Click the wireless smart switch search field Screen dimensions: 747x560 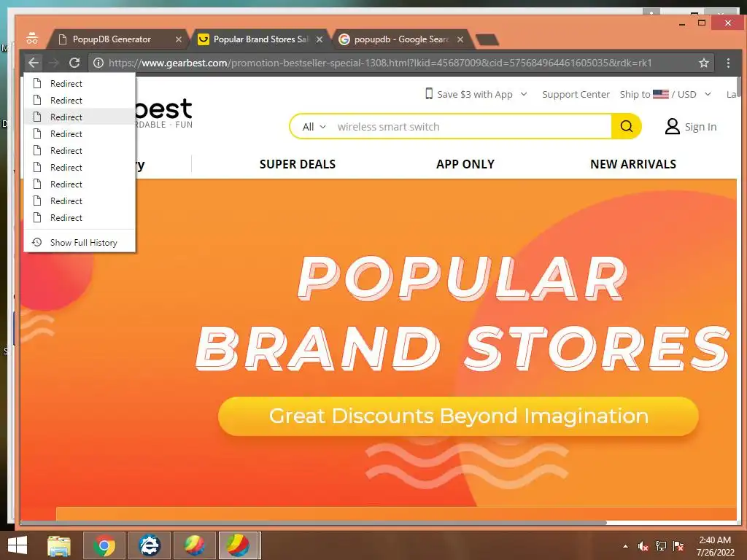coord(472,127)
